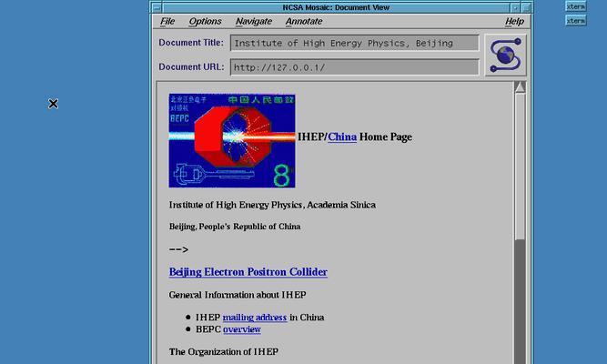Click the Mosaic spinning globe logo
Screen dimensions: 607x364
[506, 55]
